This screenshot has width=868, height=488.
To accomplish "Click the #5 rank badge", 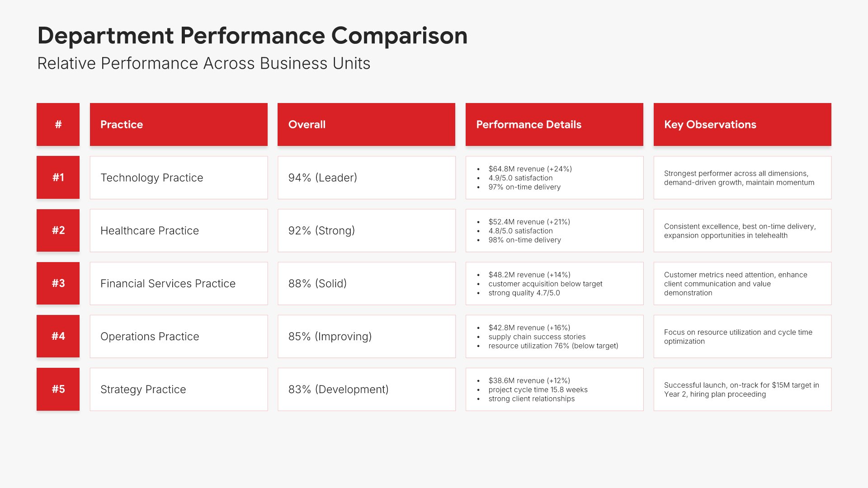I will point(58,389).
